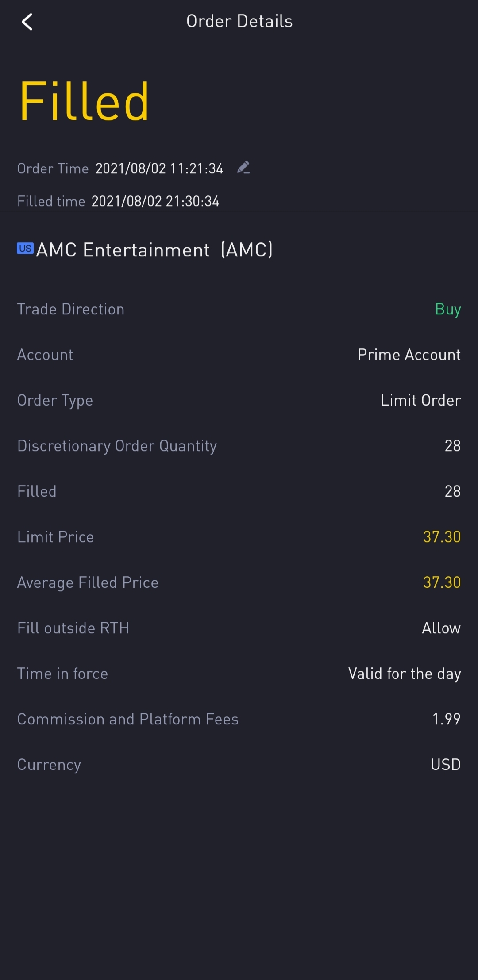Viewport: 478px width, 980px height.
Task: Tap the back arrow icon
Action: pos(27,22)
